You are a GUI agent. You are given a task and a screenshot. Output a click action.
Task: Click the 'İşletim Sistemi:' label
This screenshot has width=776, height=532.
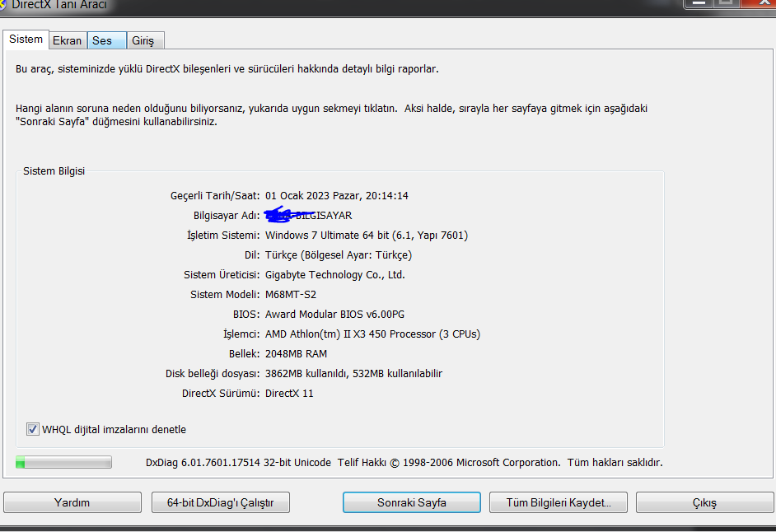[x=223, y=235]
